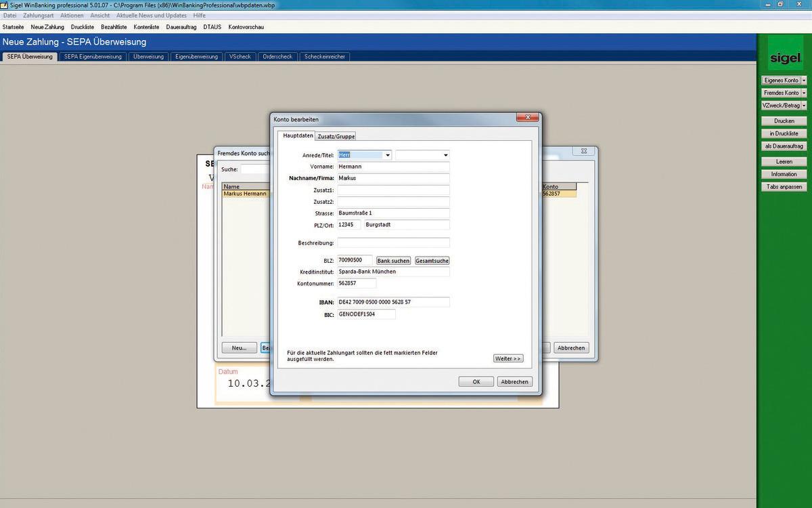Viewport: 812px width, 508px height.
Task: Click inside the IBAN input field
Action: pos(392,301)
